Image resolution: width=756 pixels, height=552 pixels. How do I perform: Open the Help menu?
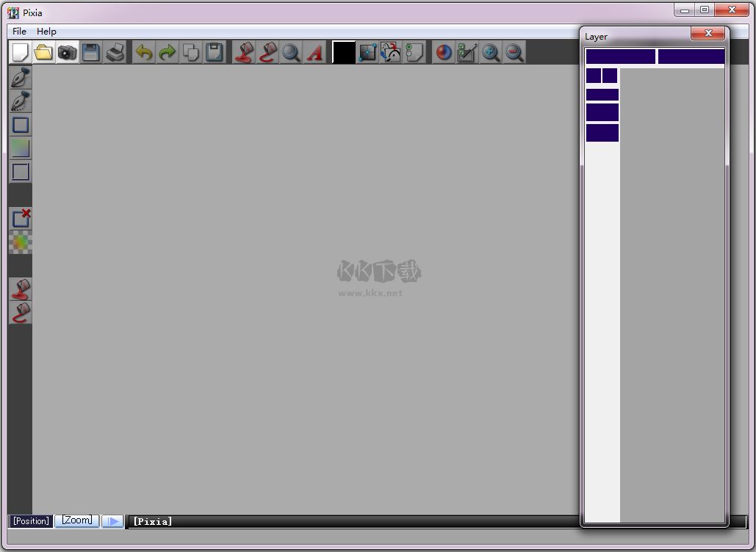click(x=46, y=32)
